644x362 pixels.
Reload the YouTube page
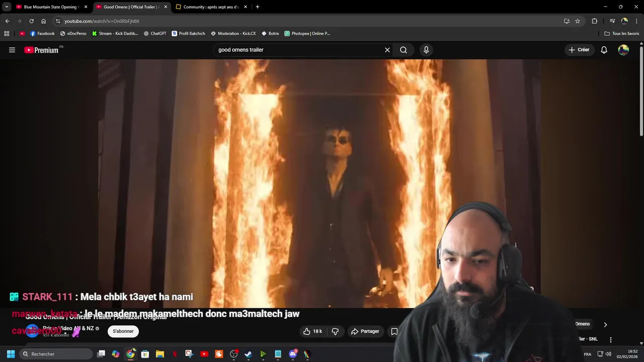pyautogui.click(x=31, y=21)
